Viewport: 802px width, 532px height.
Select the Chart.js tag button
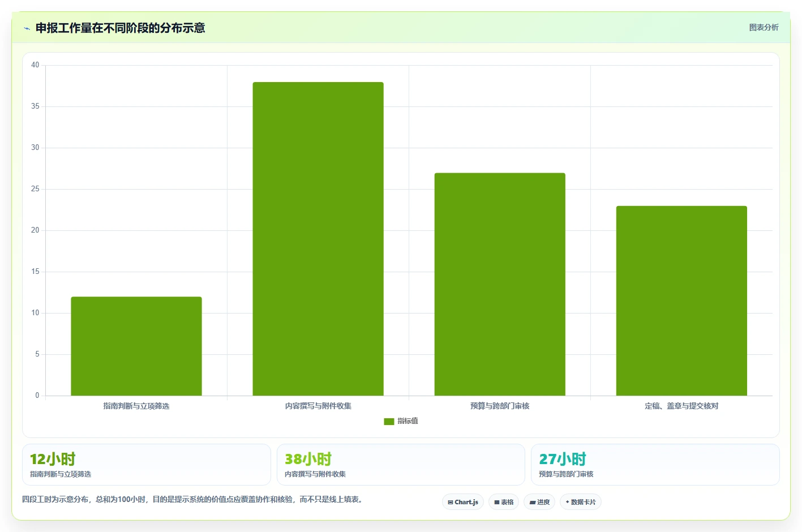click(x=463, y=502)
